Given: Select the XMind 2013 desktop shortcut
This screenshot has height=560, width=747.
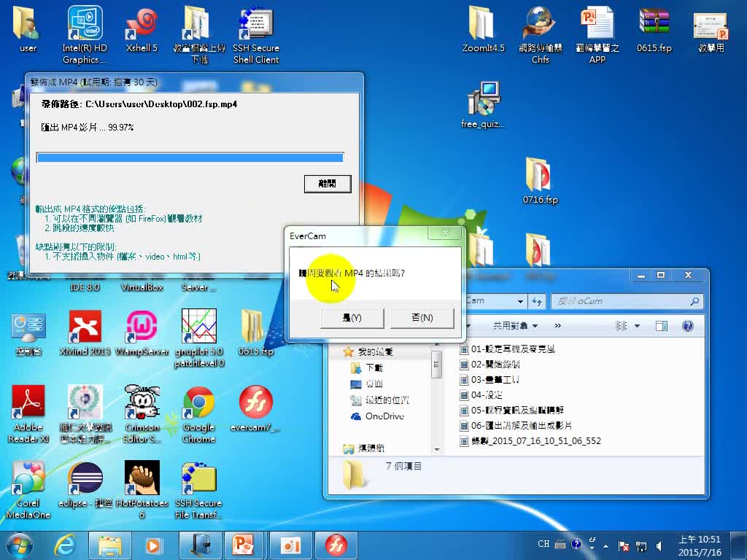Looking at the screenshot, I should (85, 332).
